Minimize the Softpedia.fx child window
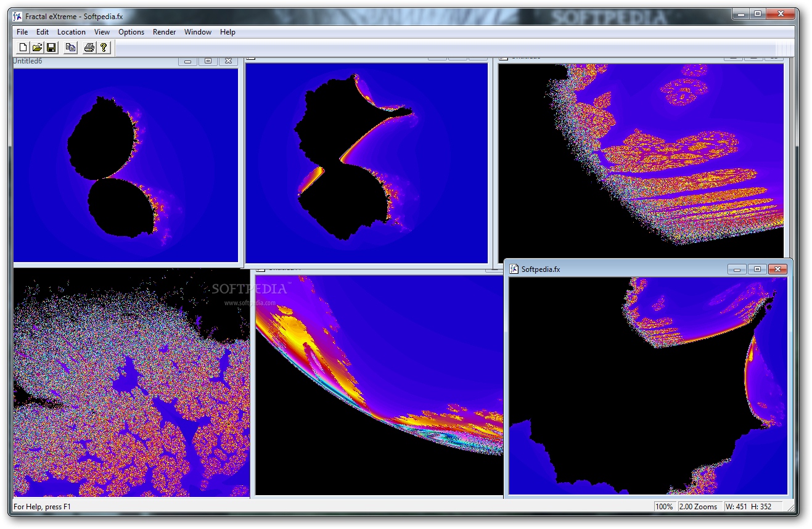Image resolution: width=812 pixels, height=529 pixels. (x=737, y=269)
